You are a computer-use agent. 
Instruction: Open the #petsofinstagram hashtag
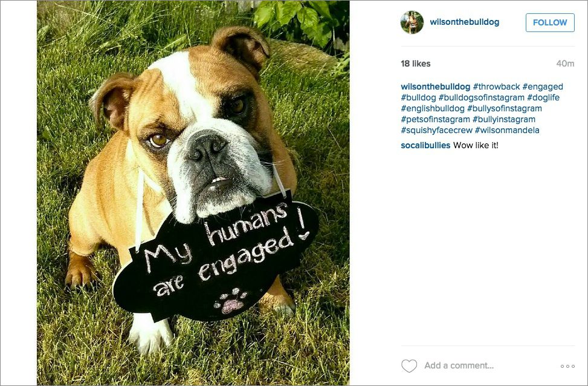[x=435, y=119]
